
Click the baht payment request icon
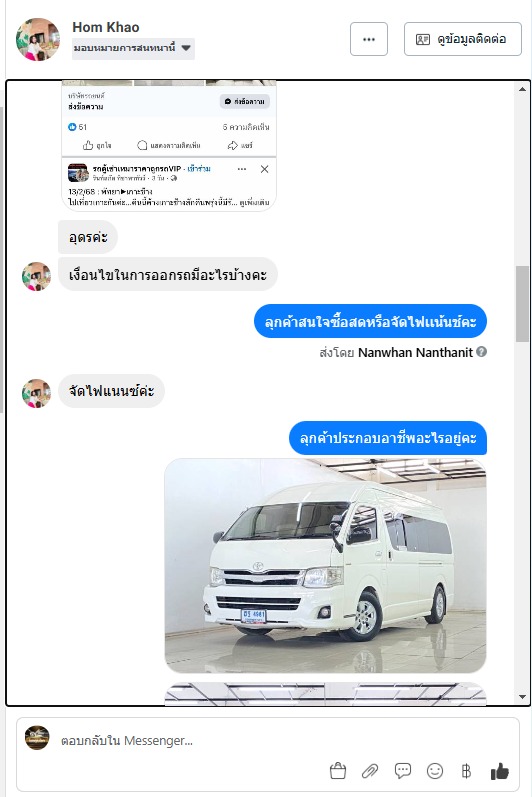[466, 771]
